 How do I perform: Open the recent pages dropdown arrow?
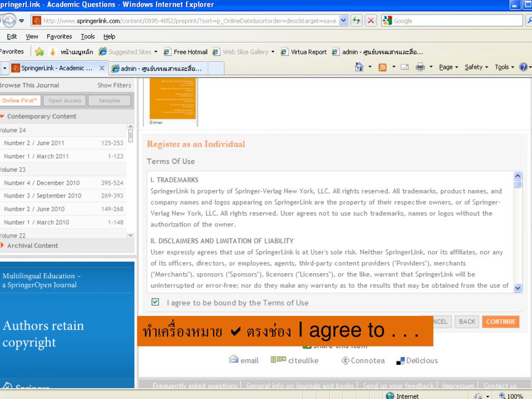[21, 21]
